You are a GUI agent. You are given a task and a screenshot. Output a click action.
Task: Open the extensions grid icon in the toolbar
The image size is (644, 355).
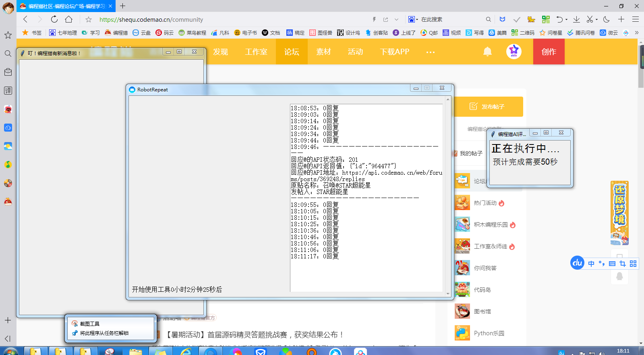point(546,19)
